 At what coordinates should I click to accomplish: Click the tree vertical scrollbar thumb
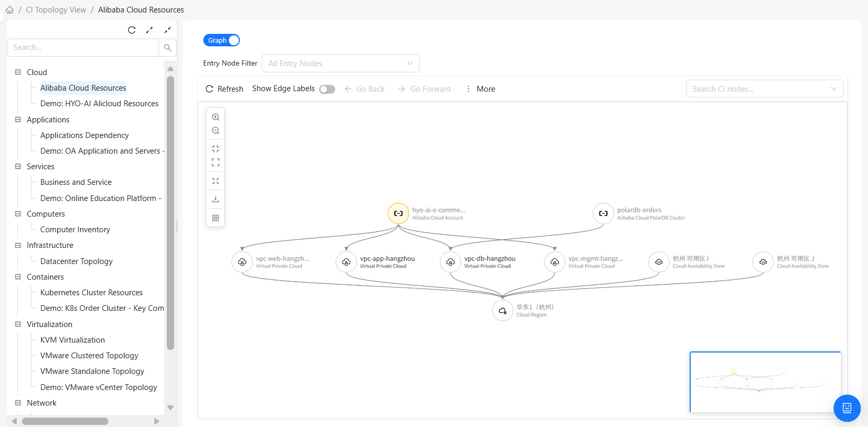pos(170,213)
